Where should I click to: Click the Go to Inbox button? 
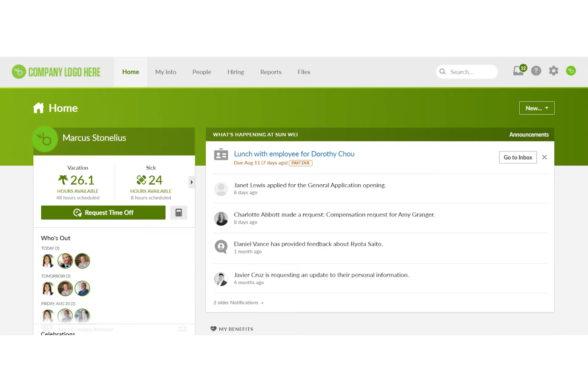(x=518, y=157)
